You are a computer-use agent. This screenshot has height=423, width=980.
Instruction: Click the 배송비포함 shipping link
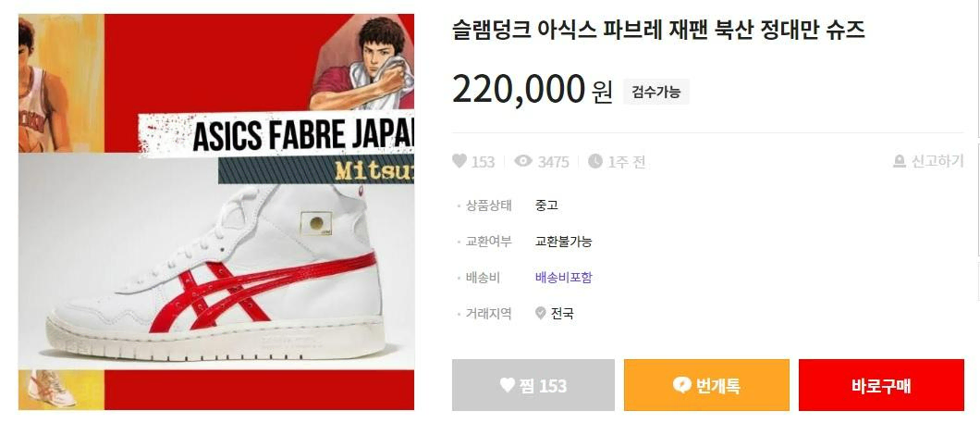point(563,277)
